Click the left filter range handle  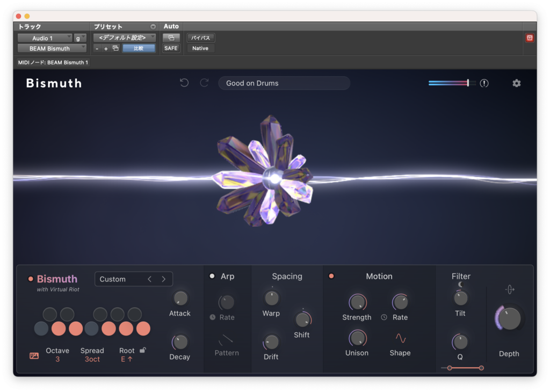[450, 368]
